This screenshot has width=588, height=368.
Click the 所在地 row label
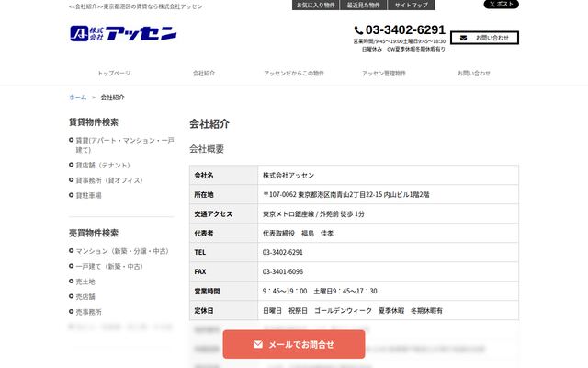[204, 194]
